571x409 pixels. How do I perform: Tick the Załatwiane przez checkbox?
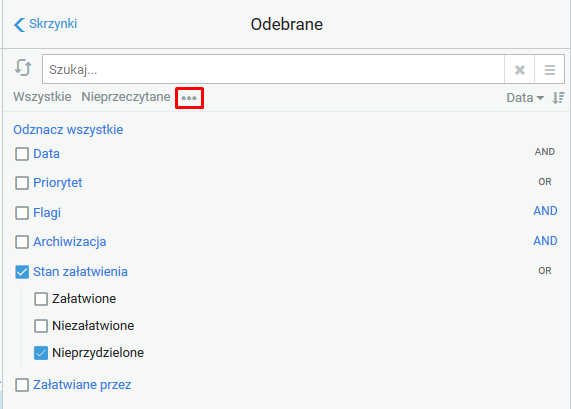22,385
